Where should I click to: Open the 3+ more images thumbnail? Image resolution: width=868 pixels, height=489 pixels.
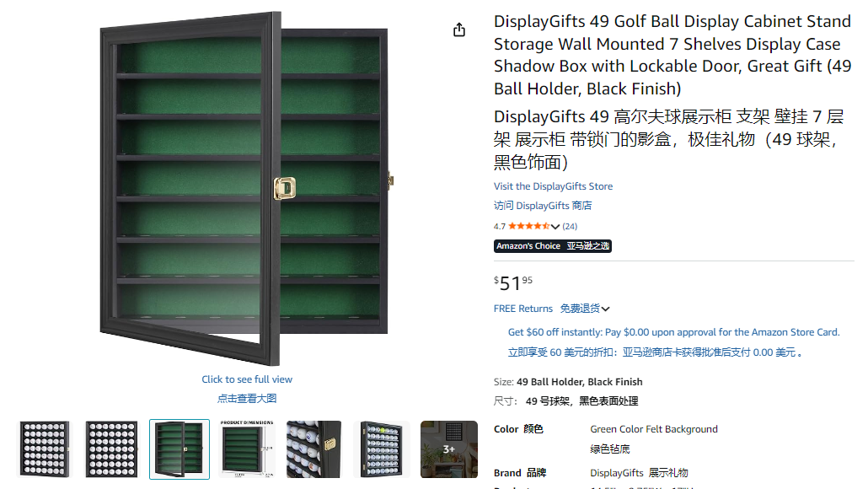tap(449, 449)
